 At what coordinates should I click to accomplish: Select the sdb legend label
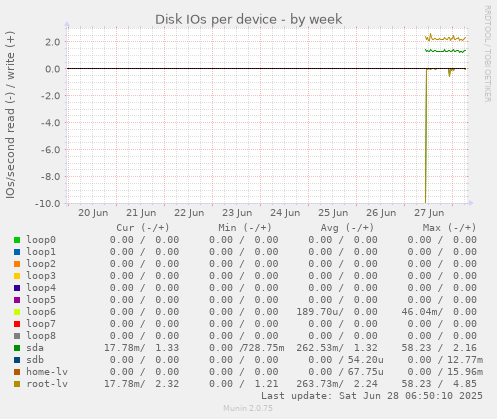(35, 360)
